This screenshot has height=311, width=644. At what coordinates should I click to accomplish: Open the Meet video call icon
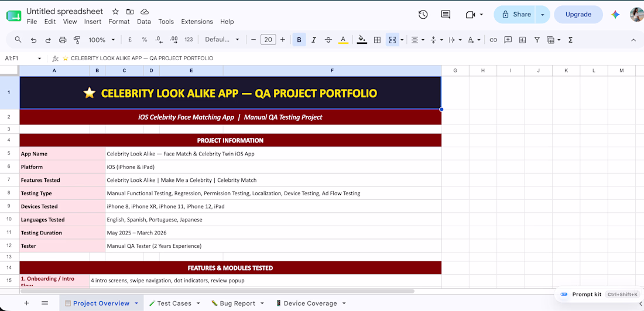pos(474,15)
